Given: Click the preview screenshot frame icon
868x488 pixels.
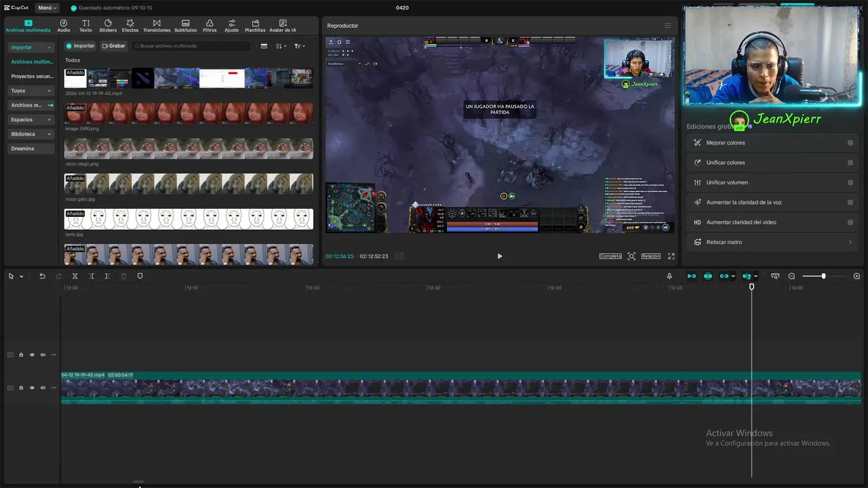Looking at the screenshot, I should (631, 256).
